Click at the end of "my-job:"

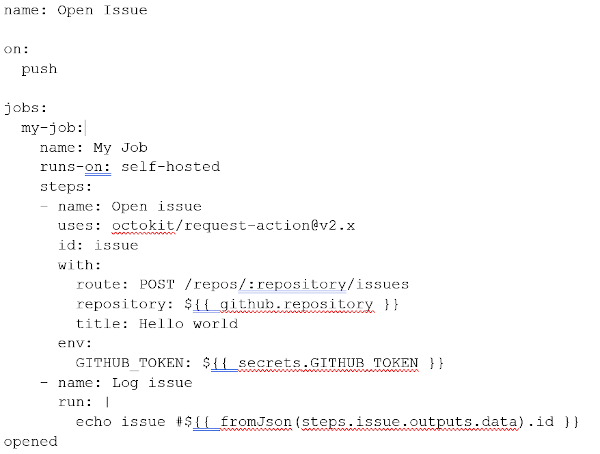coord(85,128)
